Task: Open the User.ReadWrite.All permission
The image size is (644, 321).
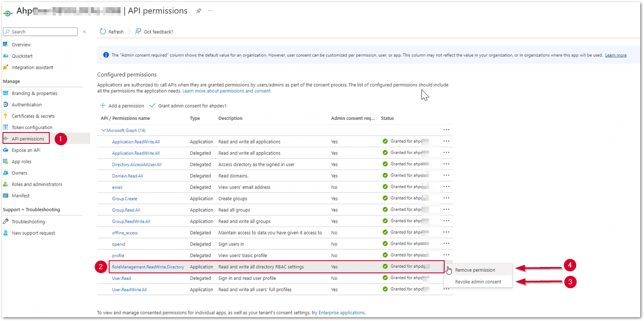Action: 129,290
